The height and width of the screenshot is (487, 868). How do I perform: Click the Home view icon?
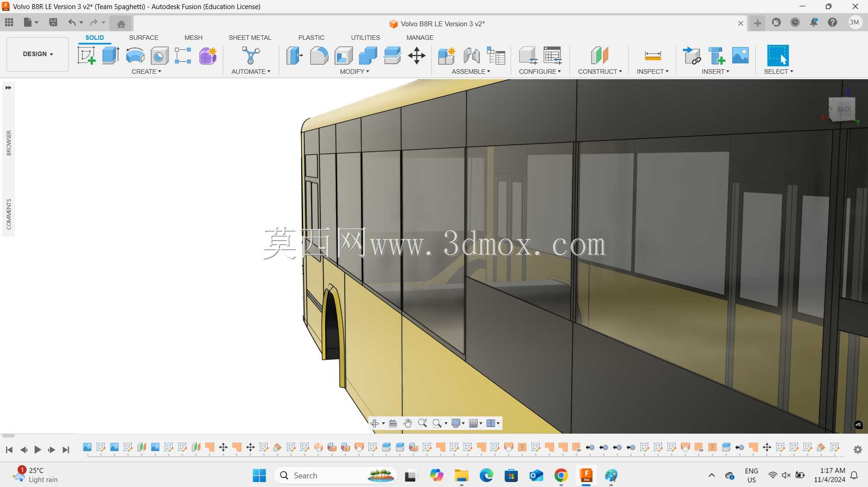[121, 24]
